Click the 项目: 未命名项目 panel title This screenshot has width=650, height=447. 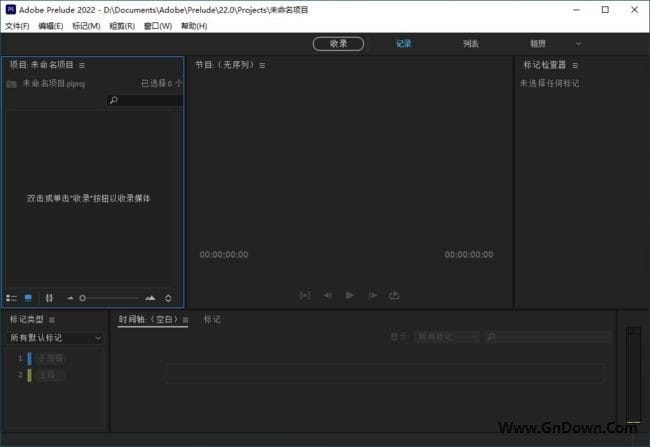[41, 65]
